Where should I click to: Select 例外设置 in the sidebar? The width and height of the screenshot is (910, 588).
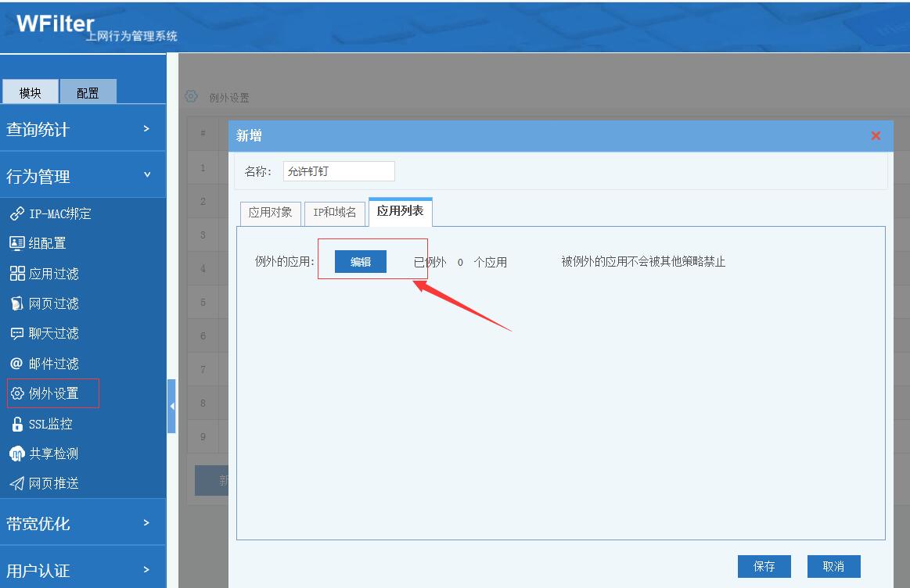52,393
